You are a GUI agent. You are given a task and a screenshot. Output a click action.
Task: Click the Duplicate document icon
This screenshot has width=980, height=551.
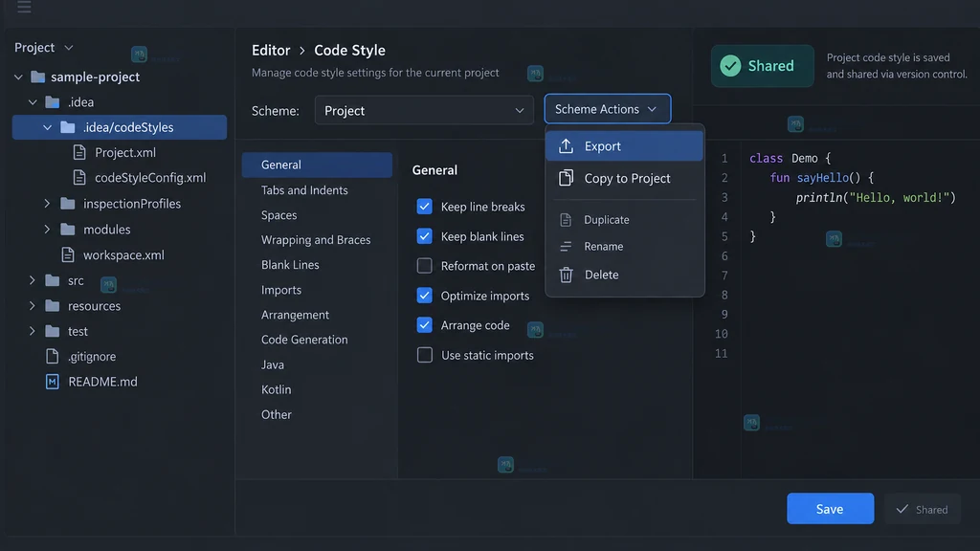[x=566, y=220]
